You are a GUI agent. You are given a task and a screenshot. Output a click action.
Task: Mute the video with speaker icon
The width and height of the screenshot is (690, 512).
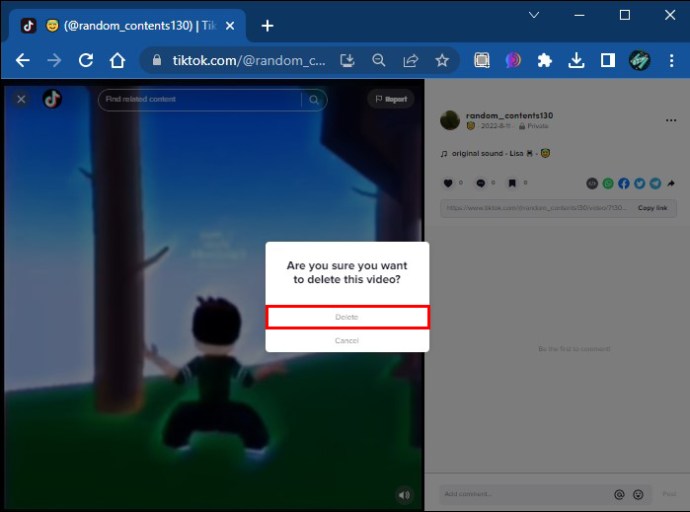[x=404, y=495]
